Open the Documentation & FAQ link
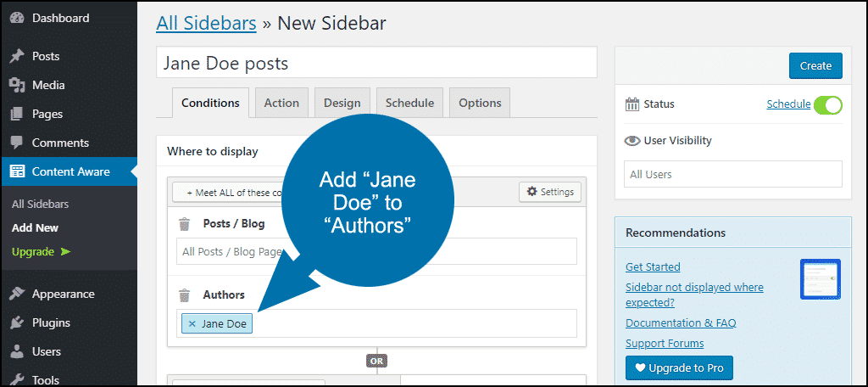The height and width of the screenshot is (387, 868). (x=681, y=322)
